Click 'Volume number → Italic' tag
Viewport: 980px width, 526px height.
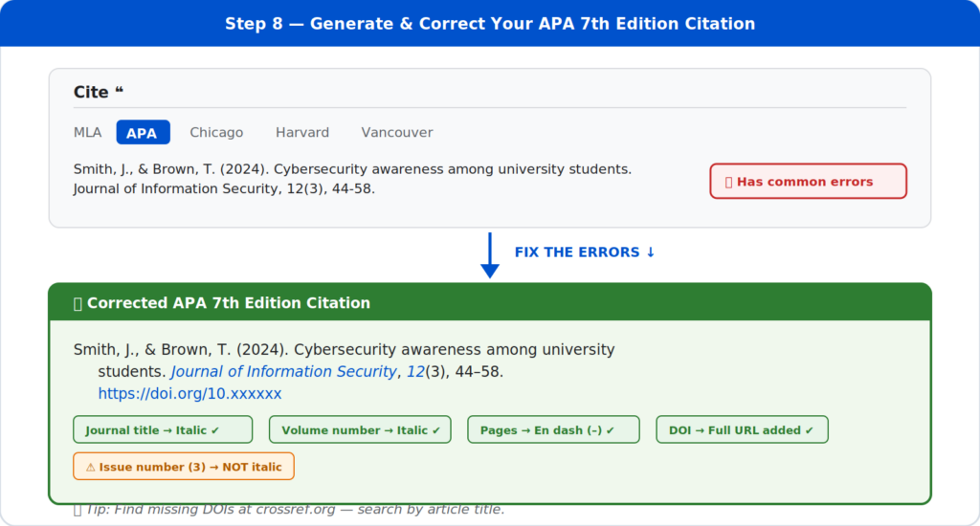point(360,430)
